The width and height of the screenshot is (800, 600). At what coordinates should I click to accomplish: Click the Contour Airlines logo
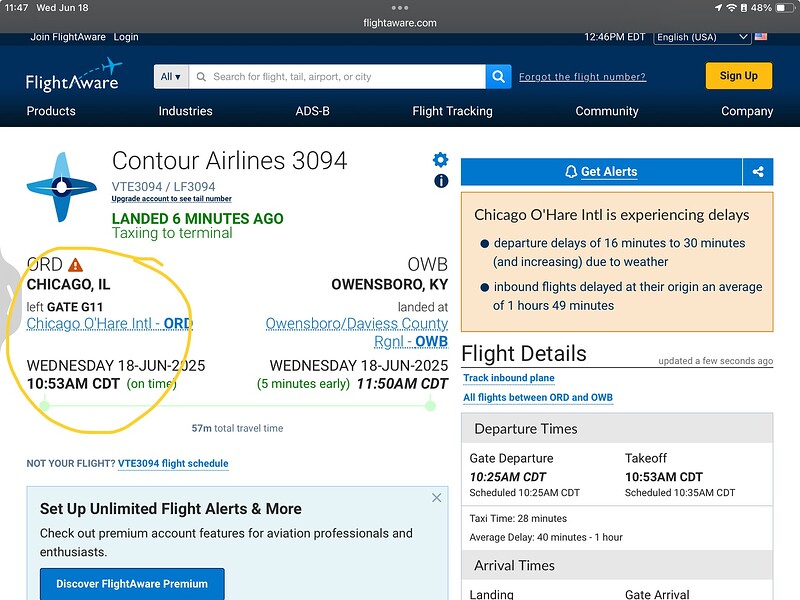tap(62, 187)
